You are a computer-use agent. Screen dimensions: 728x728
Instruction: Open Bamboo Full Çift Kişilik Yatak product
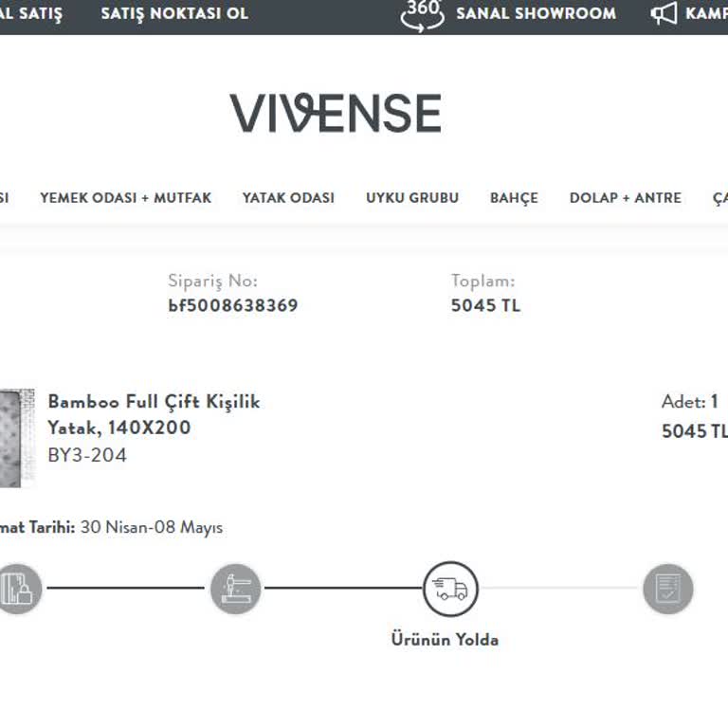(154, 414)
